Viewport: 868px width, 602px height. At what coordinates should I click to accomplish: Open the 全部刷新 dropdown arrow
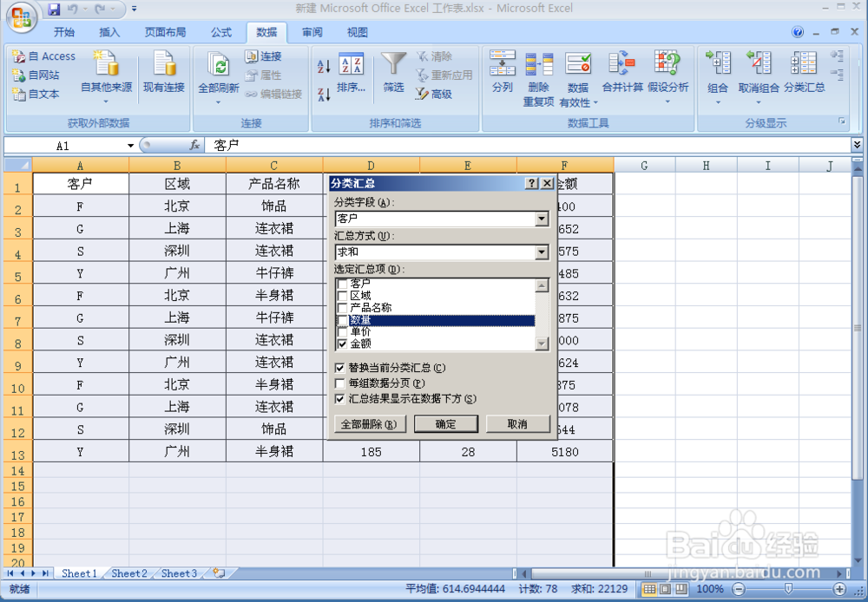point(218,102)
